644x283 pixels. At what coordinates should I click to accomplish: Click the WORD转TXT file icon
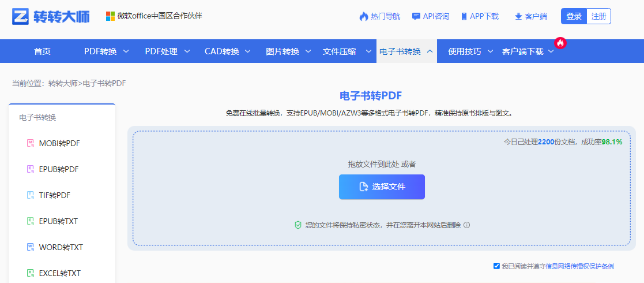30,247
